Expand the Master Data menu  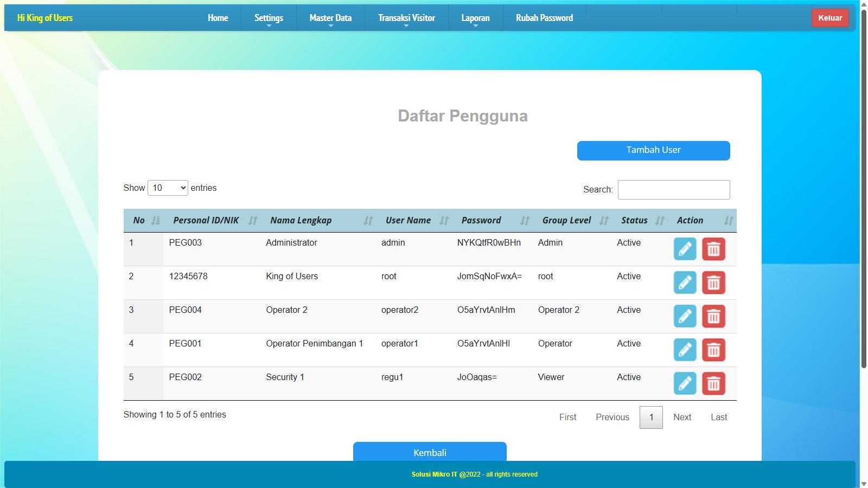coord(330,18)
